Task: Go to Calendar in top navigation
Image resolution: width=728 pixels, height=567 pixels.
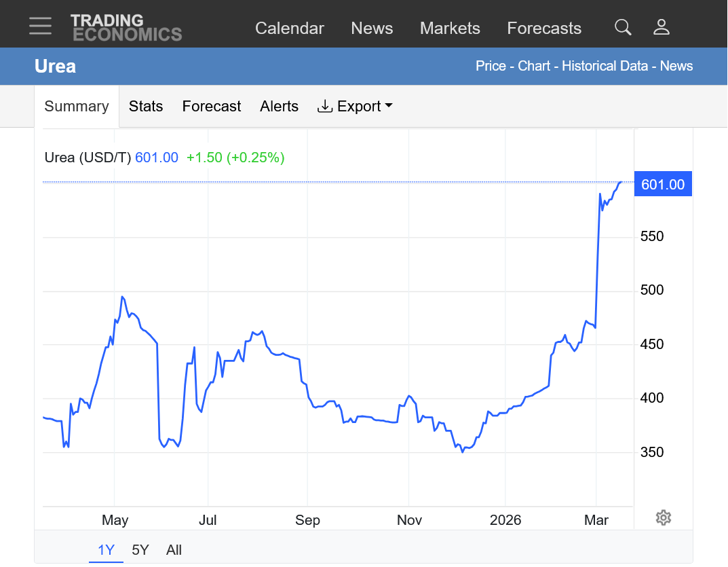Action: (x=290, y=29)
